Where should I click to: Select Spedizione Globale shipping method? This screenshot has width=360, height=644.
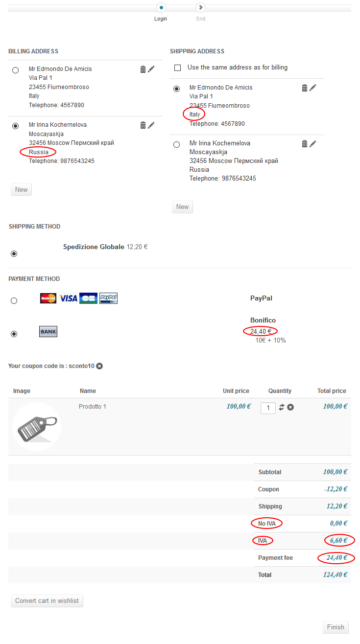[x=14, y=253]
